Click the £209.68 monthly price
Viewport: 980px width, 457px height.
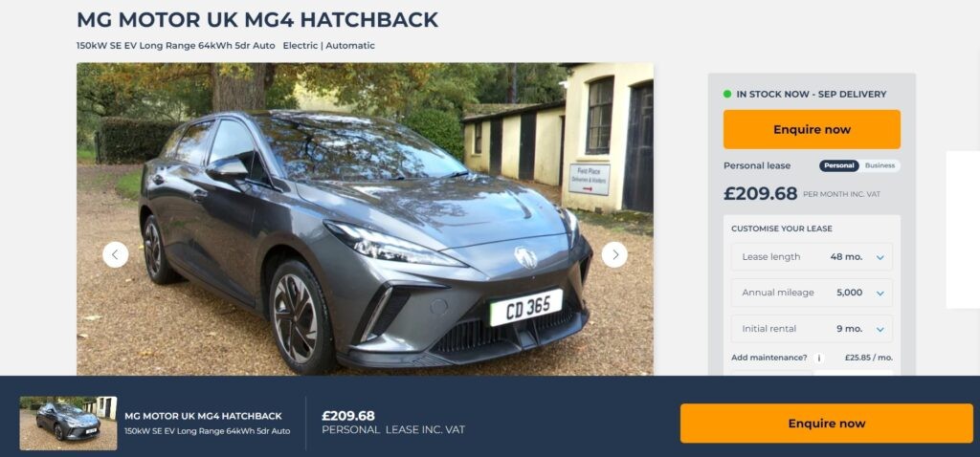(760, 193)
